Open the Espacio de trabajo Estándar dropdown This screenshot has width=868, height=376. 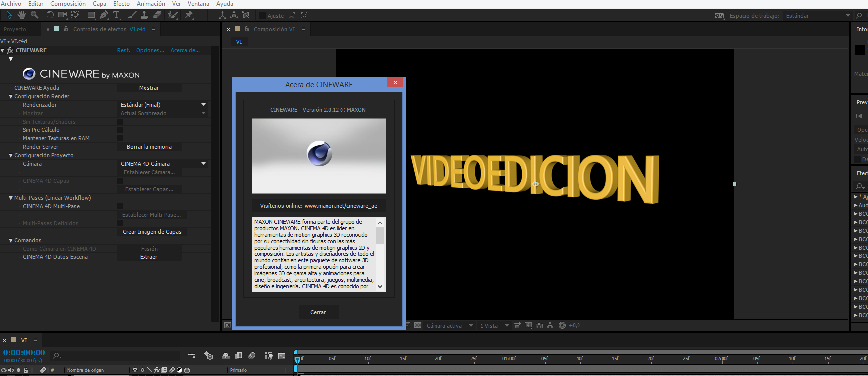point(818,16)
